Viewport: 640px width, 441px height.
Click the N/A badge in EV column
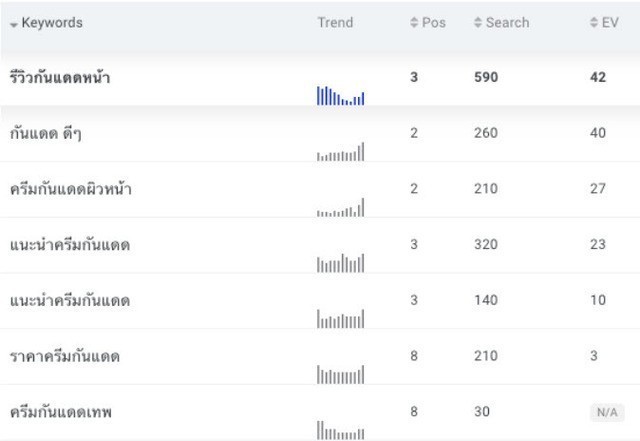(x=606, y=412)
